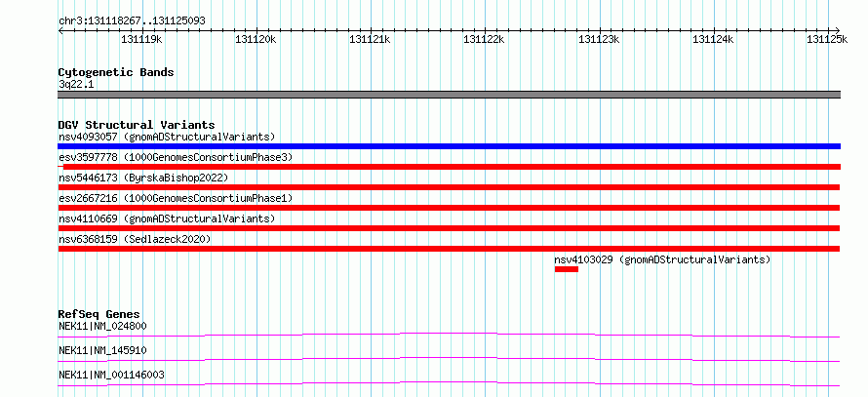This screenshot has width=868, height=397.
Task: Select the nsv4110669 gnomADStructuralVariants label
Action: click(x=167, y=218)
